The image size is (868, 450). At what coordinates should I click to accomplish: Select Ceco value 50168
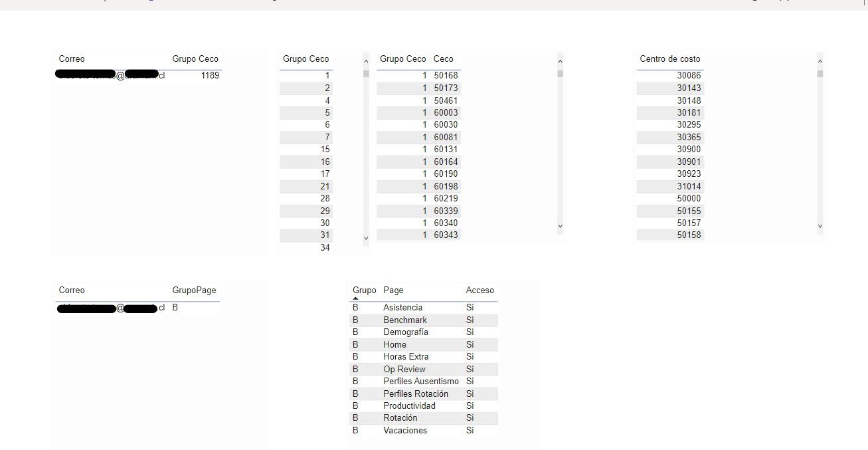(446, 76)
